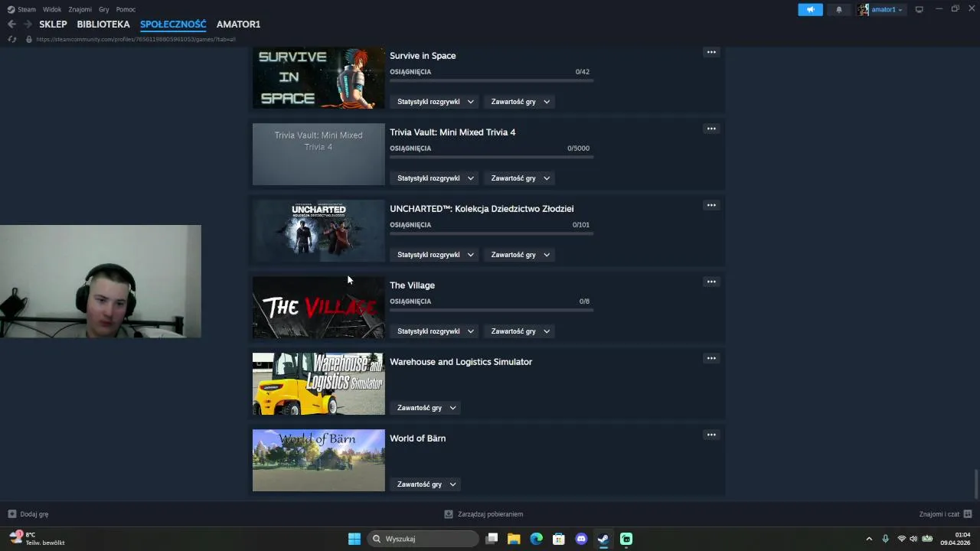
Task: Click the World of Bärn cover image
Action: click(x=318, y=461)
